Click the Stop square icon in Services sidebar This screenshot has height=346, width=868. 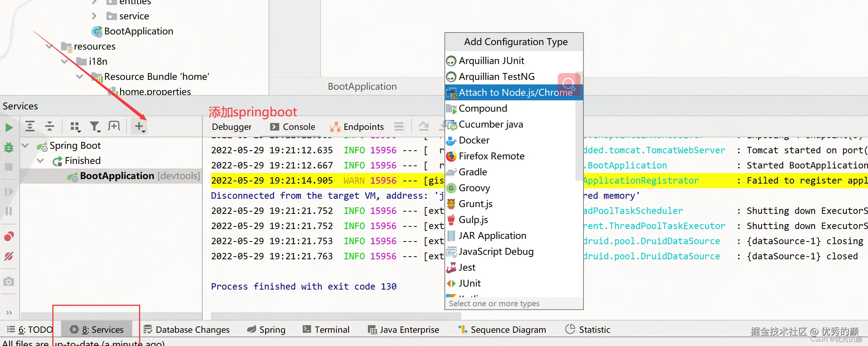click(9, 167)
